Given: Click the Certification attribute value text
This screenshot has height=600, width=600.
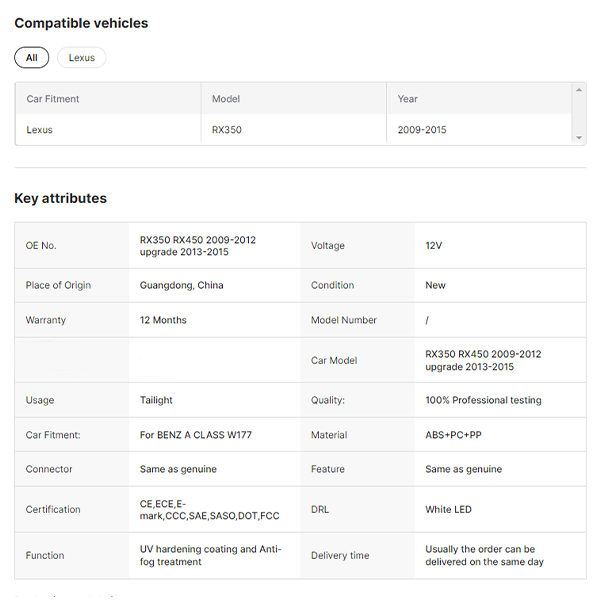Looking at the screenshot, I should click(209, 509).
